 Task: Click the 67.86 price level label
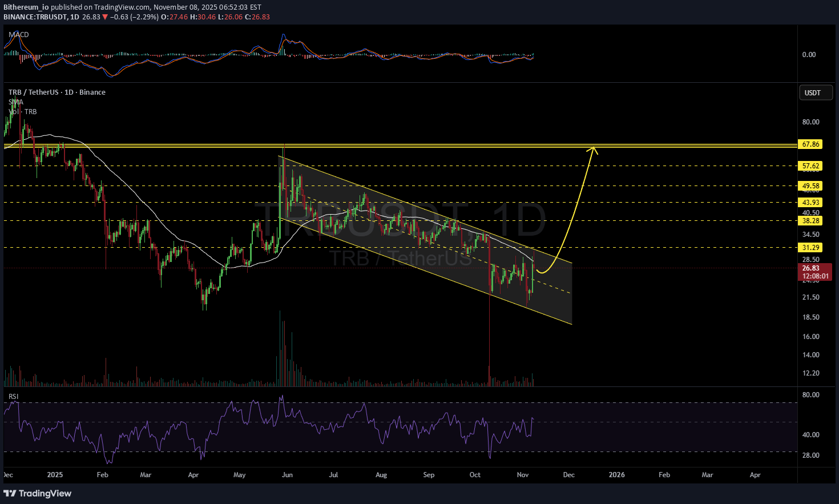(x=810, y=144)
